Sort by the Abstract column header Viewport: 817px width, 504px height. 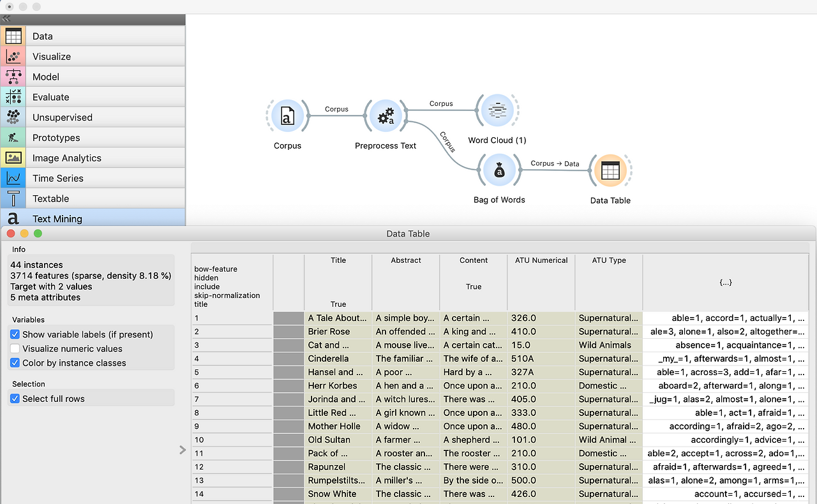[x=406, y=283]
